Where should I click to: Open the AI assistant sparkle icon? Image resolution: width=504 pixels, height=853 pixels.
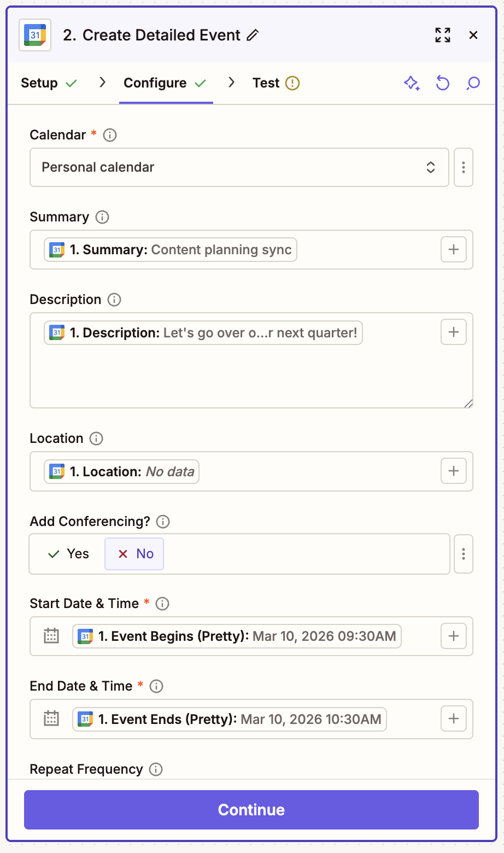point(411,83)
